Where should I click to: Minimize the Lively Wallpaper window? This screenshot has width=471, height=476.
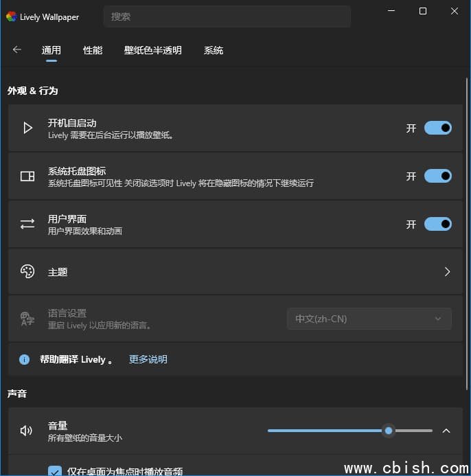tap(391, 11)
